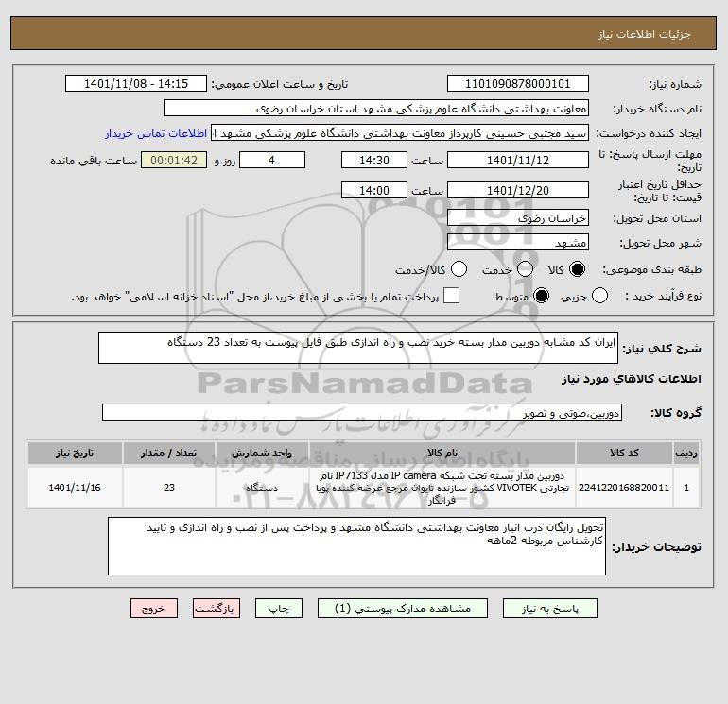Click the price validity date 1401/12/20
Screen dimensions: 728x704
click(x=518, y=190)
